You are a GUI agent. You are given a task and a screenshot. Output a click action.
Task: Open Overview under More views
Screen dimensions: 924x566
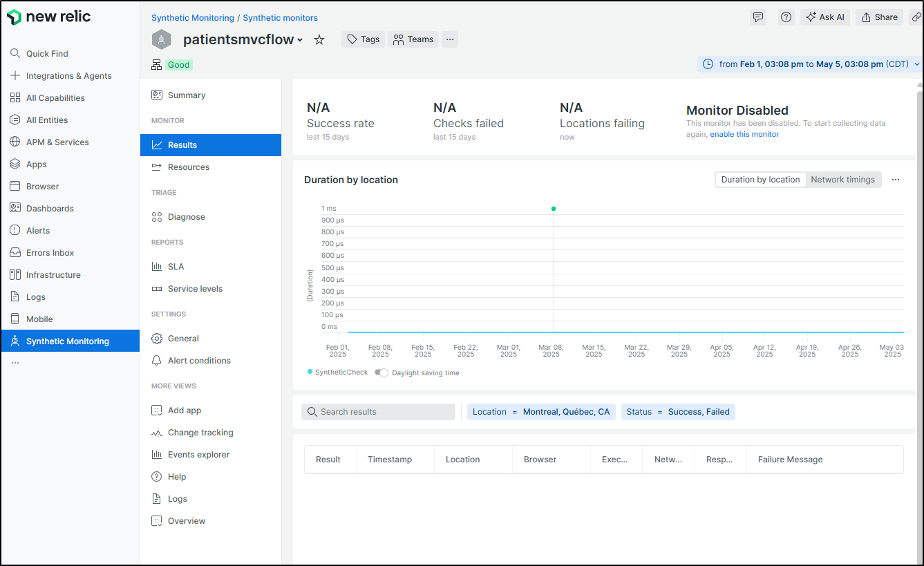[211, 521]
